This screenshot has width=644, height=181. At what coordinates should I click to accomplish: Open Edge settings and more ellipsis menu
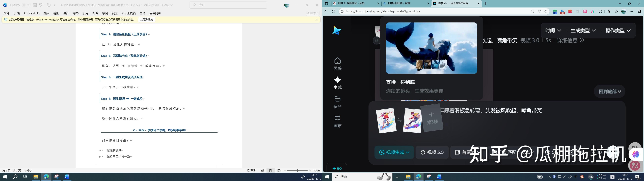click(631, 11)
